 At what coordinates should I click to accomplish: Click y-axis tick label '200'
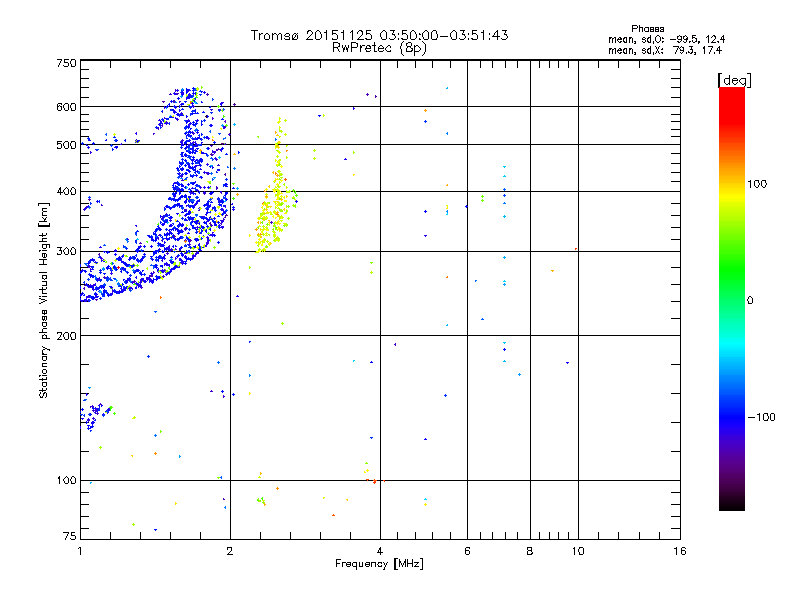[66, 336]
